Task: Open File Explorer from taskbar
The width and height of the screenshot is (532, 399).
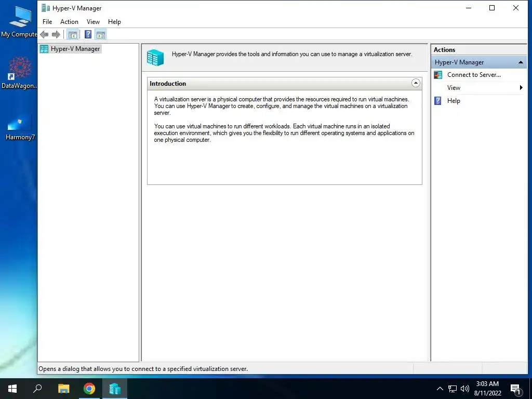Action: (x=63, y=389)
